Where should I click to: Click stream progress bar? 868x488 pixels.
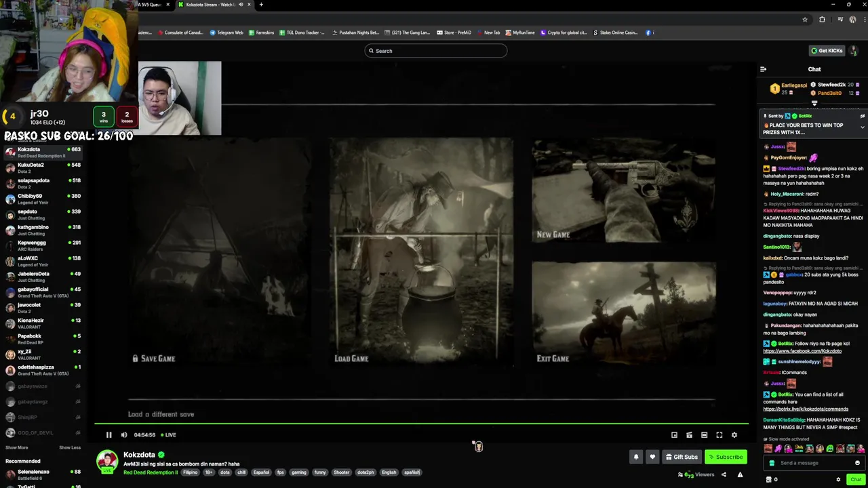tap(421, 425)
